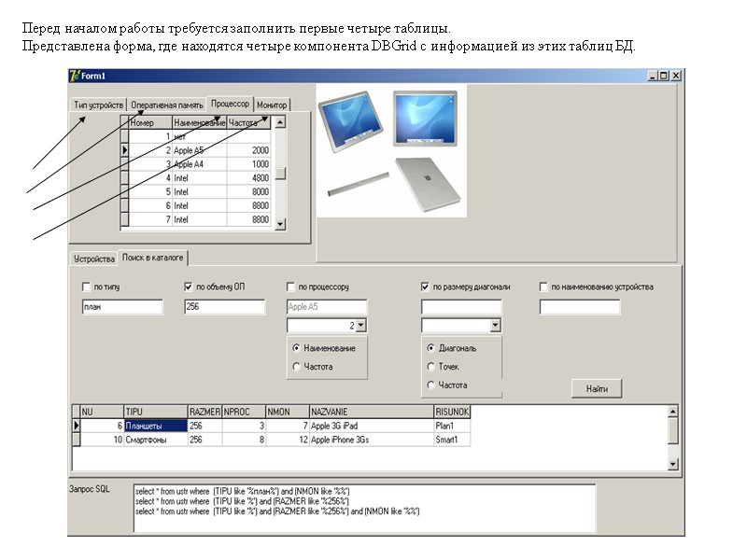Choose the Точек radio option
The image size is (747, 560).
pyautogui.click(x=431, y=367)
